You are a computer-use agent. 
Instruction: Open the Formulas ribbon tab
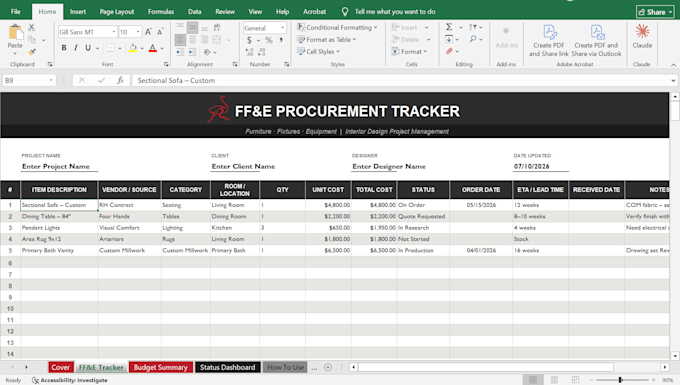click(161, 12)
